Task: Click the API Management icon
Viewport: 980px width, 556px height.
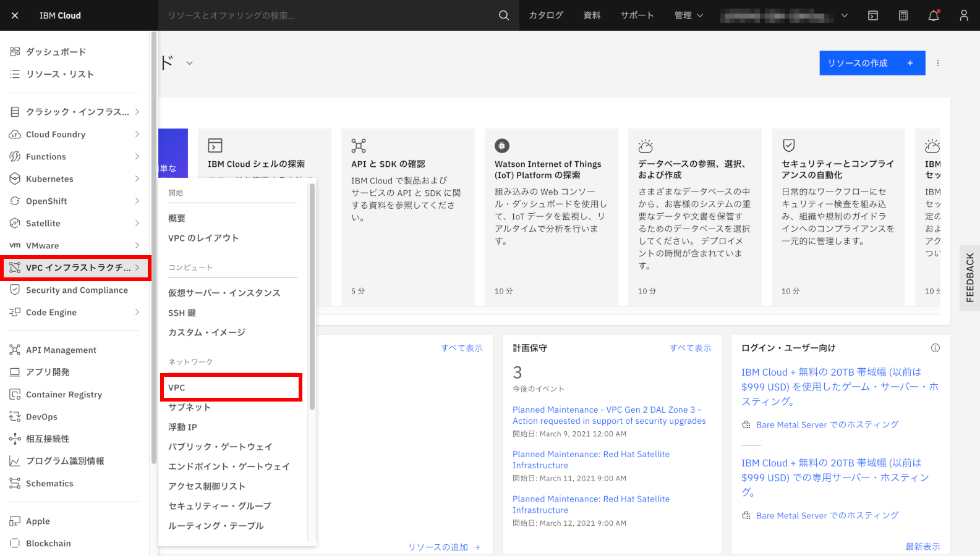Action: [x=15, y=350]
